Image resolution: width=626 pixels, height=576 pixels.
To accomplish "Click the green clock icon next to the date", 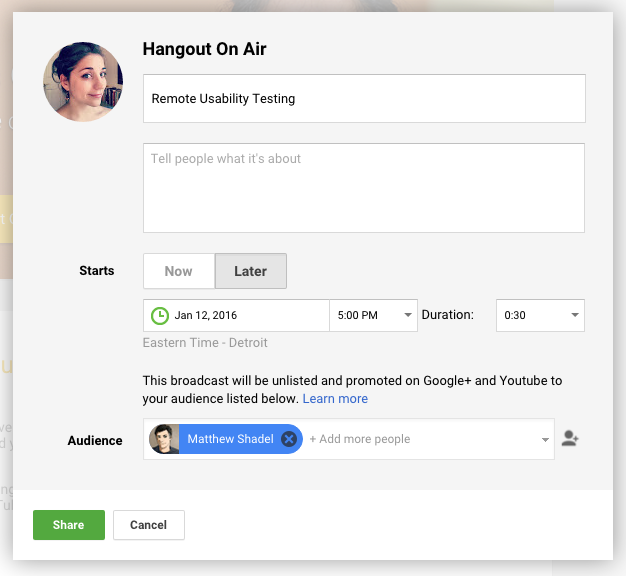I will tap(160, 315).
